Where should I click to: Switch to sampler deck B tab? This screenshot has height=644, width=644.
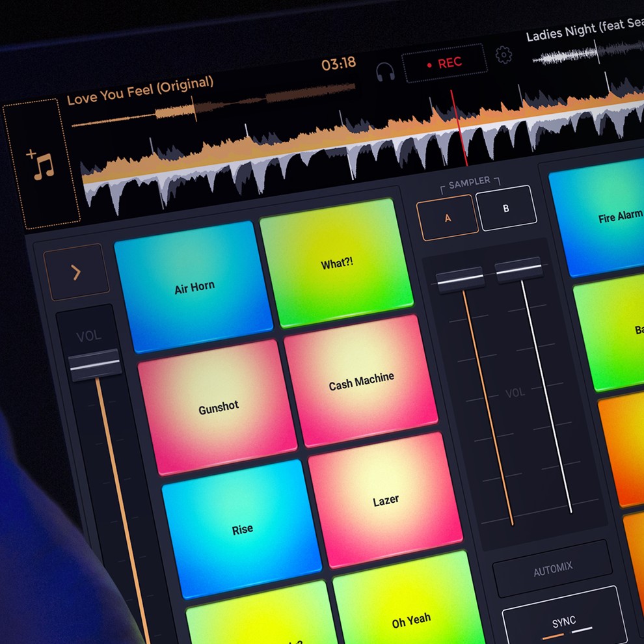(x=506, y=208)
